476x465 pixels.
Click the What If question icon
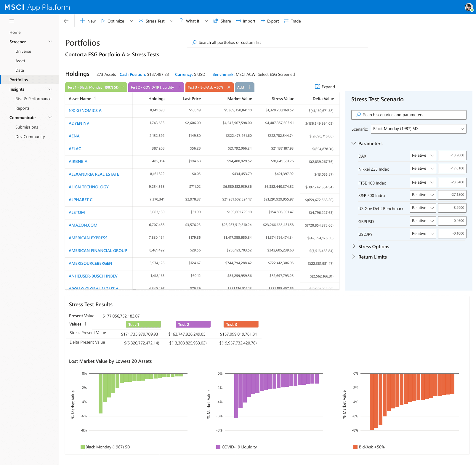[x=181, y=21]
